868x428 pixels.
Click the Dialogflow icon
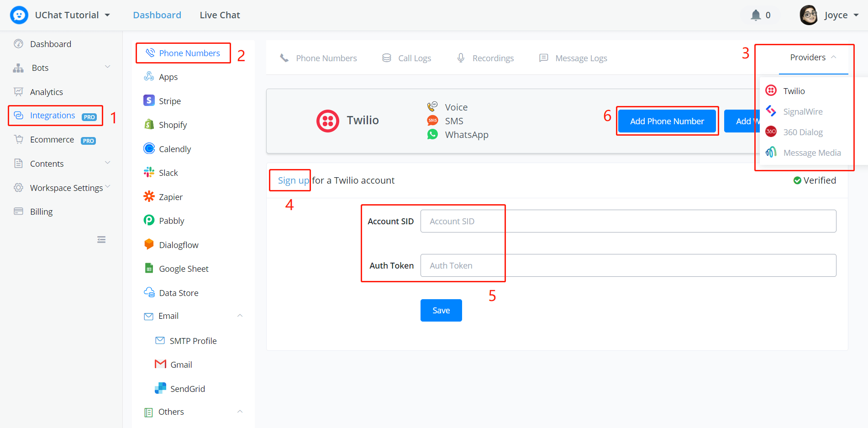[x=149, y=244]
